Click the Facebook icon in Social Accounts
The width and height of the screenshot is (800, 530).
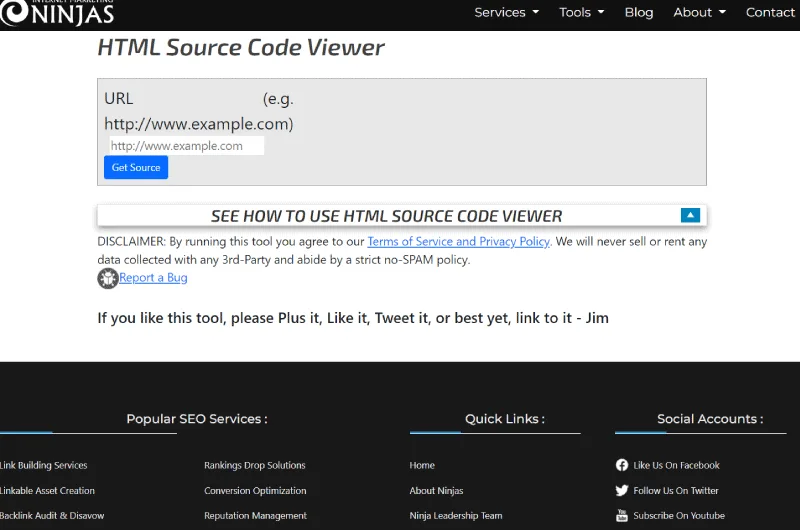pyautogui.click(x=622, y=465)
